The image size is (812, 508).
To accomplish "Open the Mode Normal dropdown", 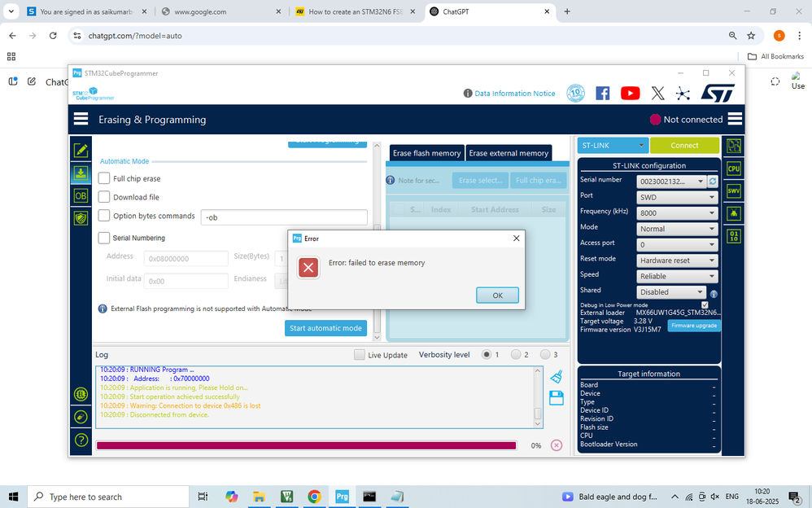I will 677,229.
